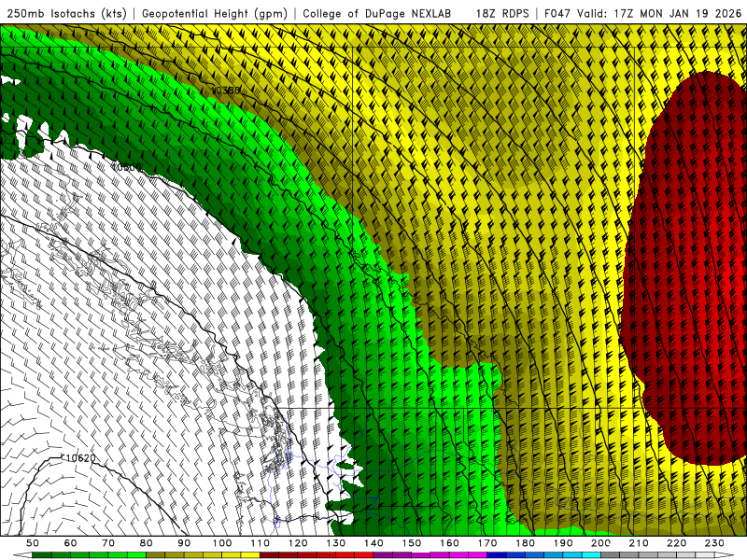Click the 'Geopotential Height (gpm)' title text
The image size is (747, 560).
[215, 13]
